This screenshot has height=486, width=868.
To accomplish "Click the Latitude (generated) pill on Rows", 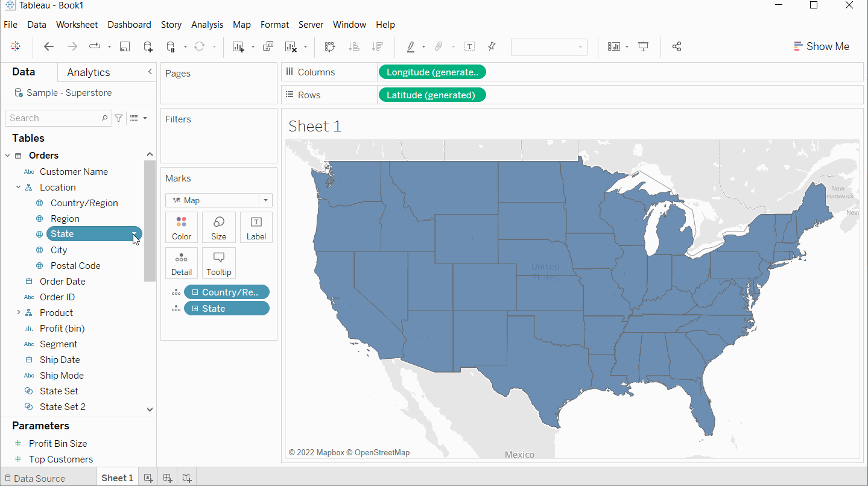I will click(x=432, y=95).
